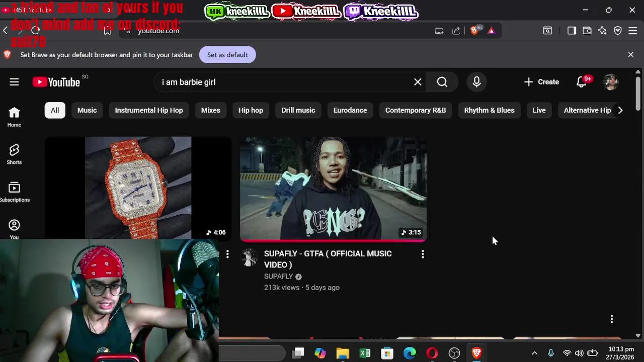Click the install app icon in address bar
This screenshot has width=644, height=362.
pyautogui.click(x=439, y=31)
